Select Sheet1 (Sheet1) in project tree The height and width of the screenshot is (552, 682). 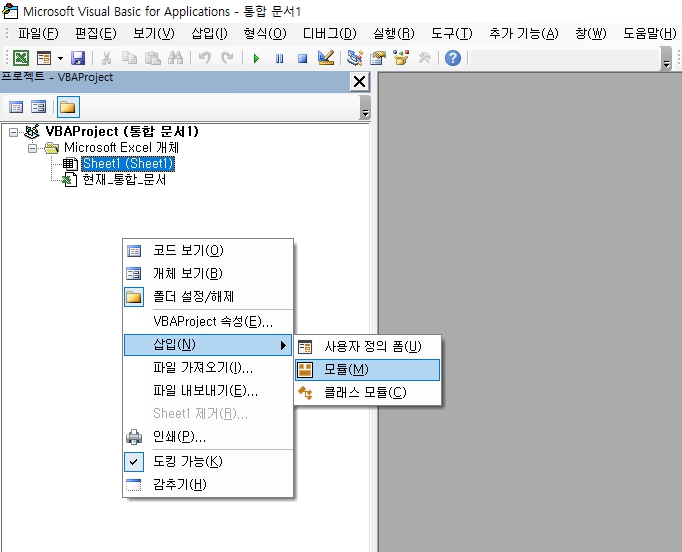128,164
